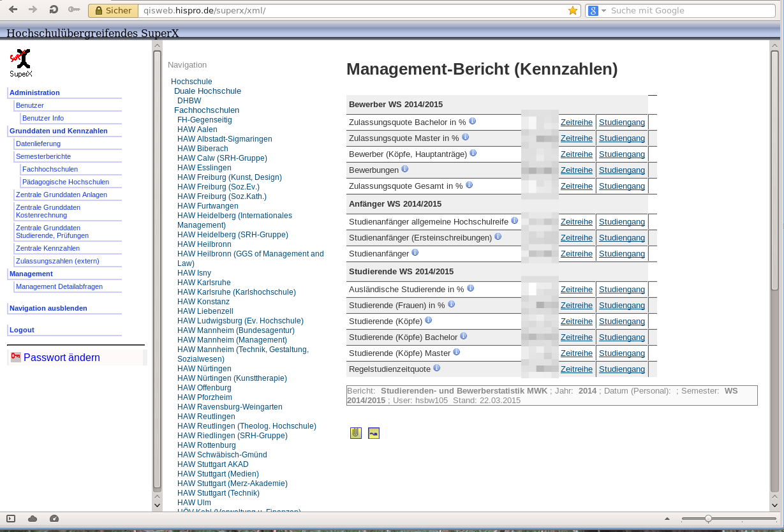Go back with the browser back arrow
The image size is (784, 532).
pyautogui.click(x=13, y=10)
